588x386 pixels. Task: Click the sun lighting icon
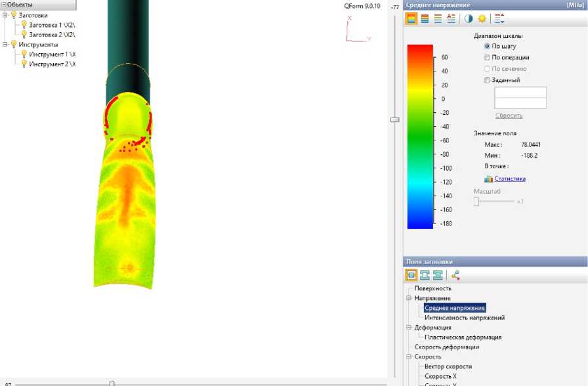[x=482, y=19]
